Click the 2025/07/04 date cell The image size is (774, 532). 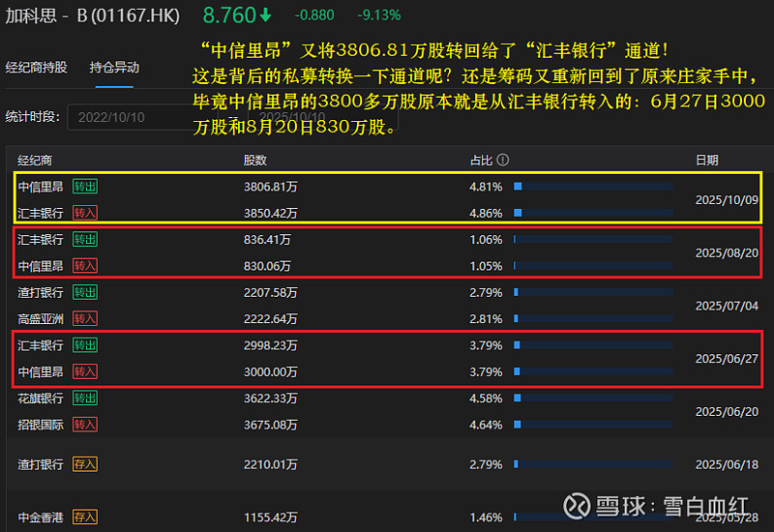[727, 306]
